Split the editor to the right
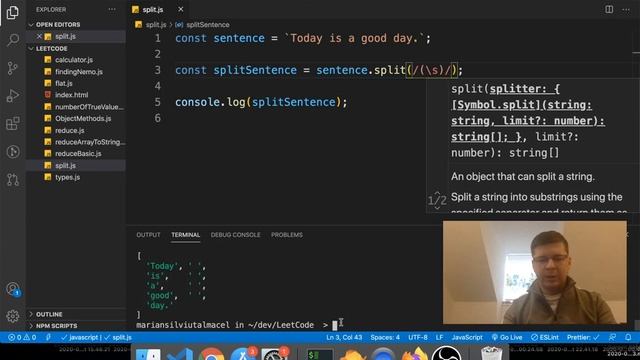Screen dimensions: 640x360 (609, 9)
